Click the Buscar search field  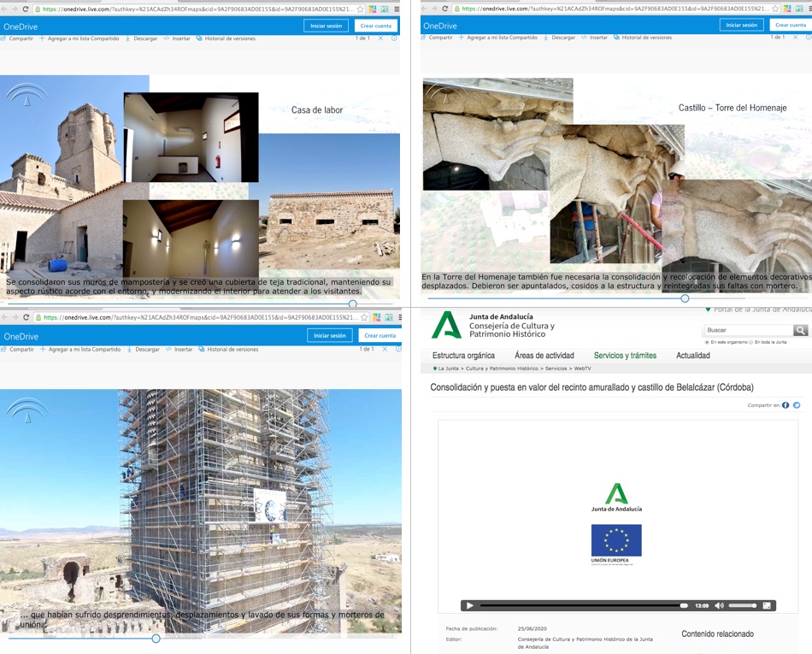(749, 330)
